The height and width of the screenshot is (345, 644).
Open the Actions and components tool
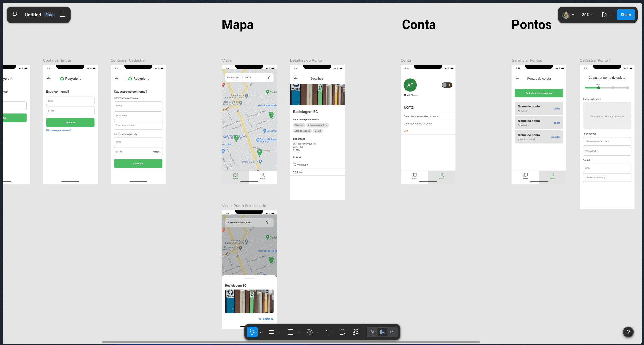(x=356, y=332)
